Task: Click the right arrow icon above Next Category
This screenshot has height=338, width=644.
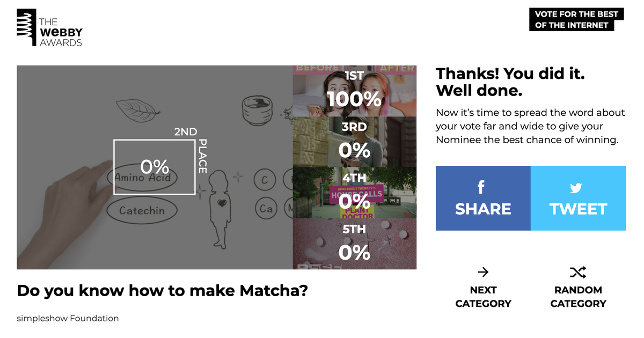Action: pos(483,272)
